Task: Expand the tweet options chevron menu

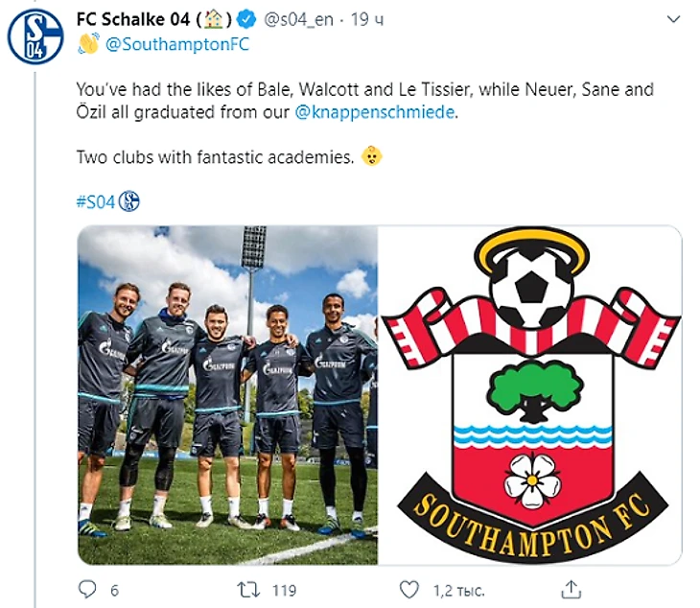Action: (x=673, y=19)
